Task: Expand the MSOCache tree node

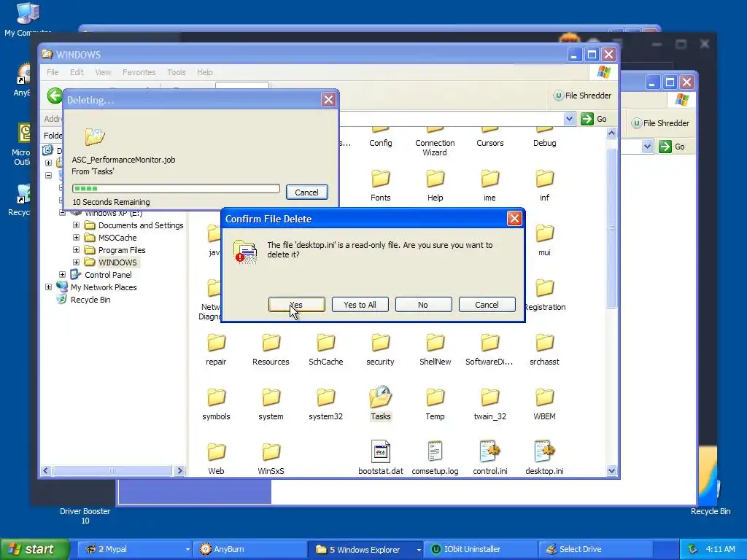Action: click(76, 237)
